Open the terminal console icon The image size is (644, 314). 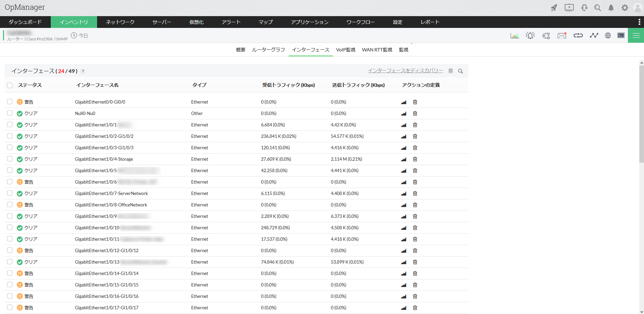(621, 35)
